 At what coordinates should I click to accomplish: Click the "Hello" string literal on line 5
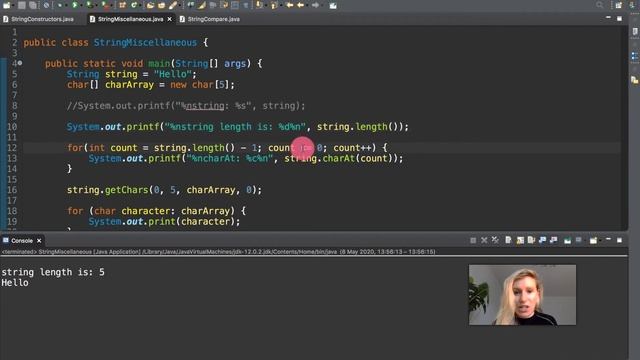click(x=173, y=74)
